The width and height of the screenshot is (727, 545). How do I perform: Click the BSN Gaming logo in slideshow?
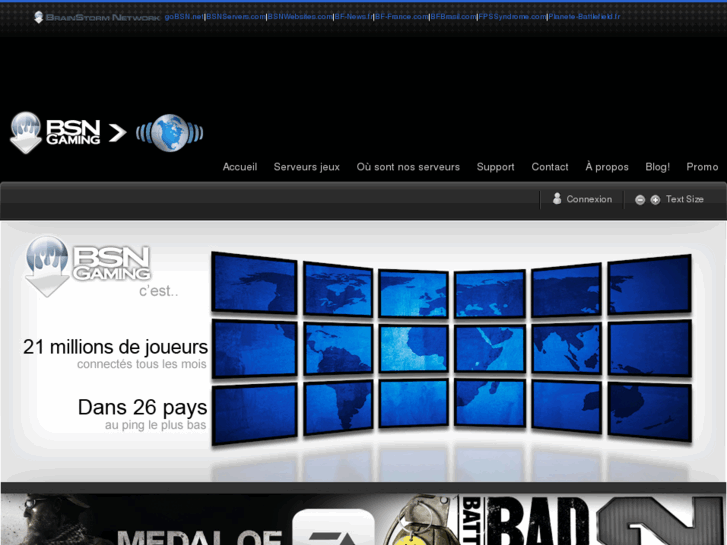[x=88, y=266]
